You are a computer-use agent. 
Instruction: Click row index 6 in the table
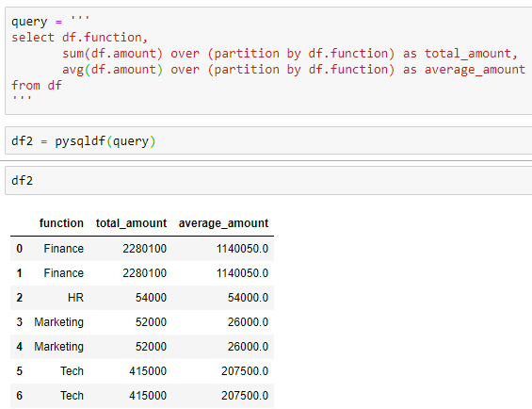pos(20,396)
